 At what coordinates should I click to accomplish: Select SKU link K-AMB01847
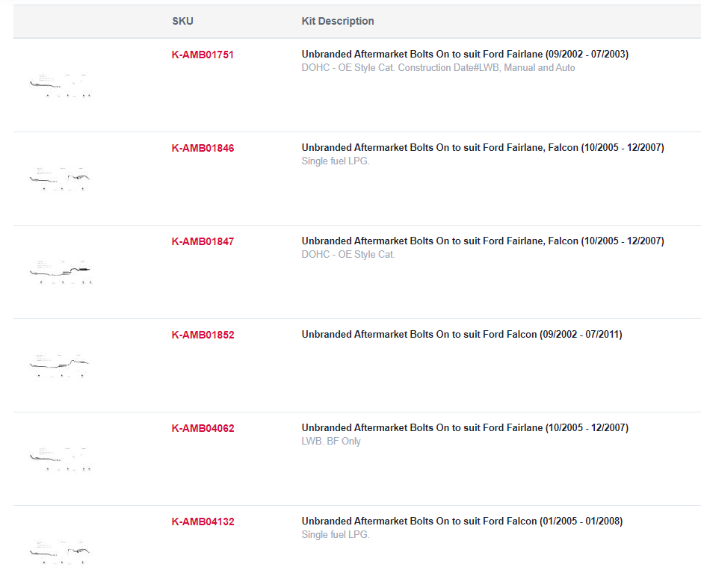[x=203, y=242]
